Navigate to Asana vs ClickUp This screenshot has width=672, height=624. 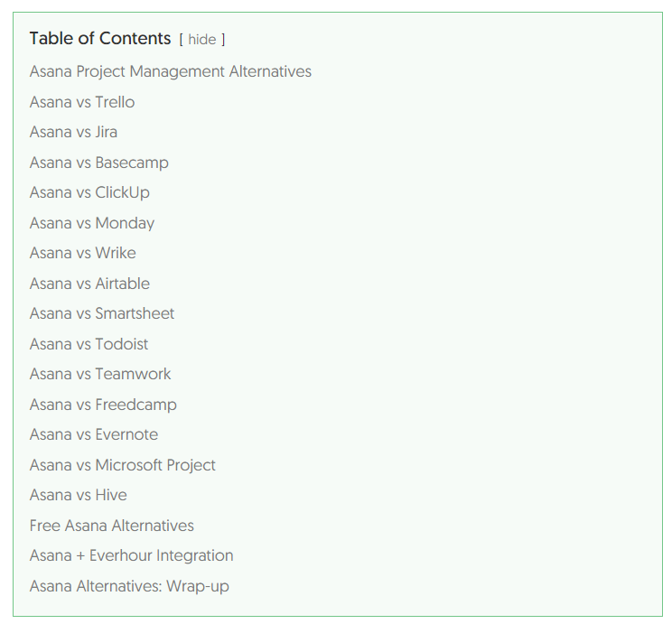pyautogui.click(x=89, y=192)
